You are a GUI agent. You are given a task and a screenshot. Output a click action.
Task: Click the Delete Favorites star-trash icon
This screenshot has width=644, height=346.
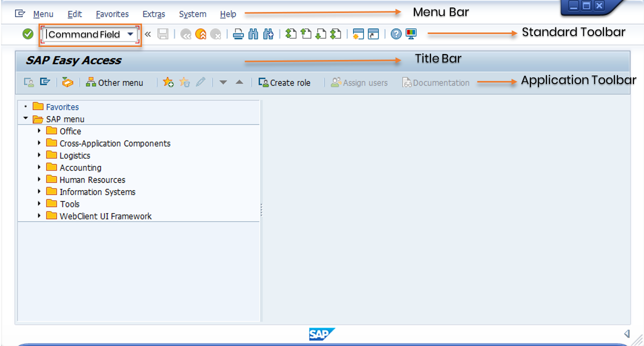coord(184,82)
